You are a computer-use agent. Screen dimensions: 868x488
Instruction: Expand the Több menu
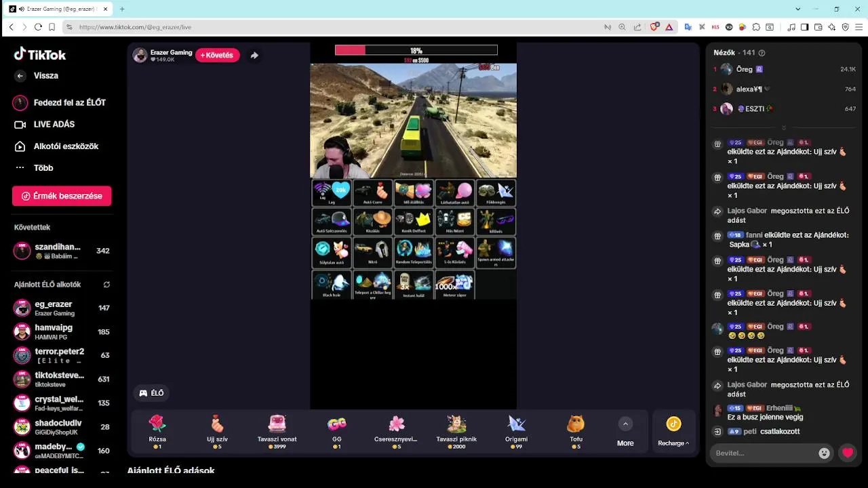click(x=34, y=167)
